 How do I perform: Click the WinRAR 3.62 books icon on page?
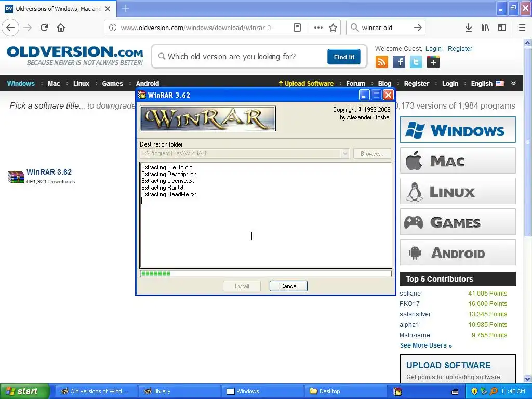[x=16, y=177]
